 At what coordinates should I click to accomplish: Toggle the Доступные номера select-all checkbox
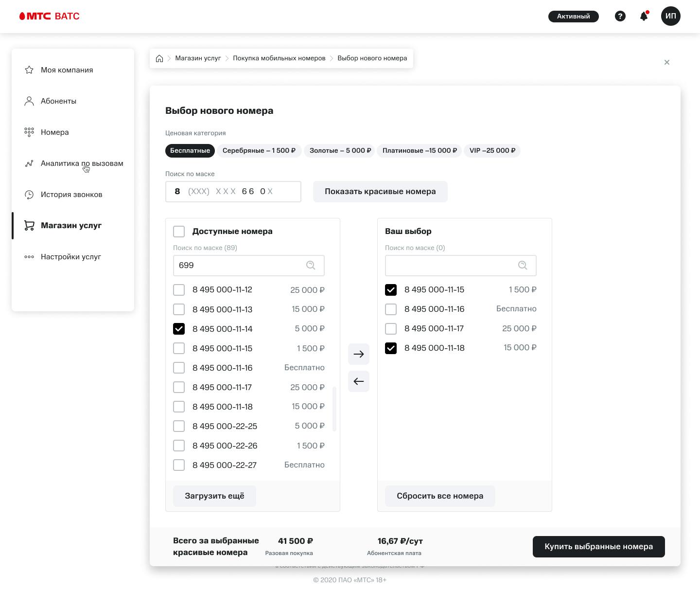point(179,232)
